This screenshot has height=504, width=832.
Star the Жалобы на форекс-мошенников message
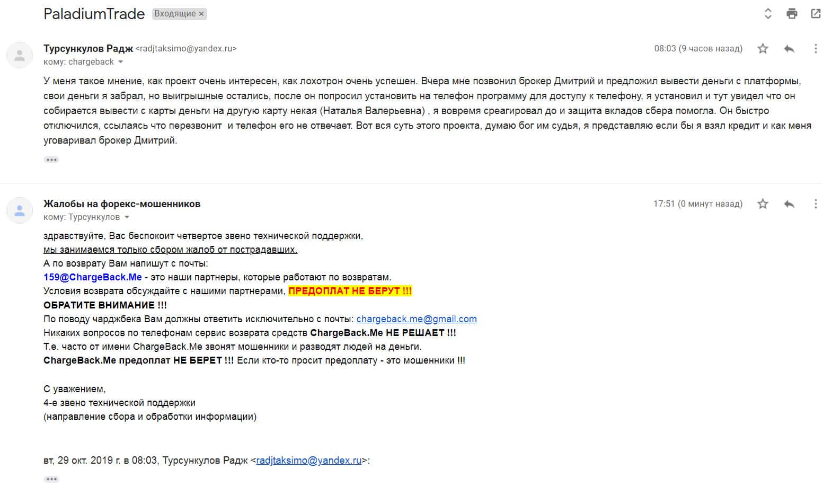(763, 204)
